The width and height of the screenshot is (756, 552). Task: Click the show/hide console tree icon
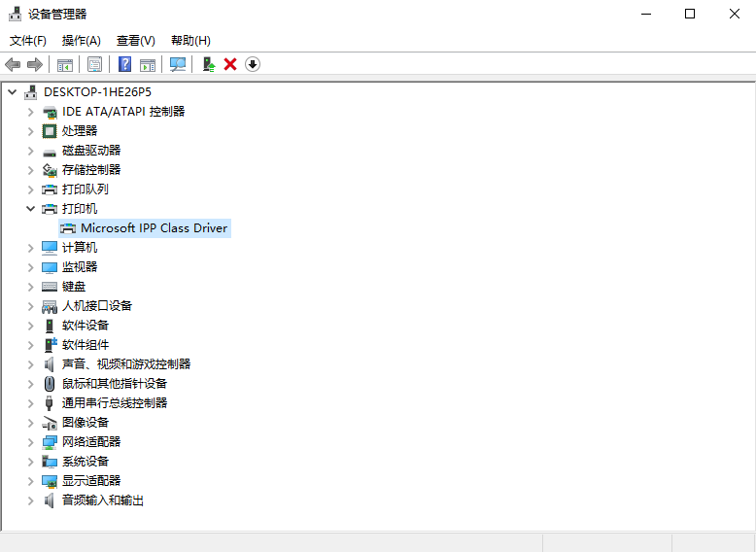(x=65, y=64)
